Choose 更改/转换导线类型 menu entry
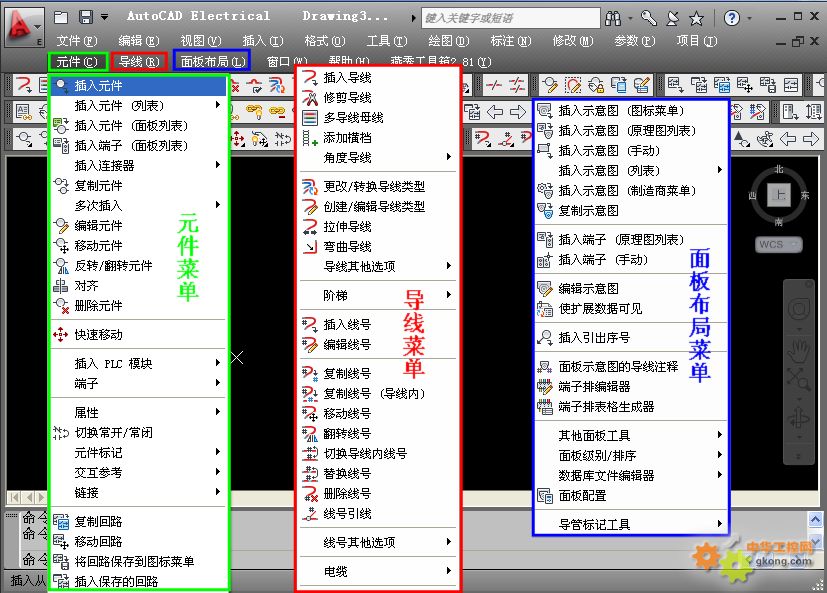The height and width of the screenshot is (593, 827). (378, 187)
